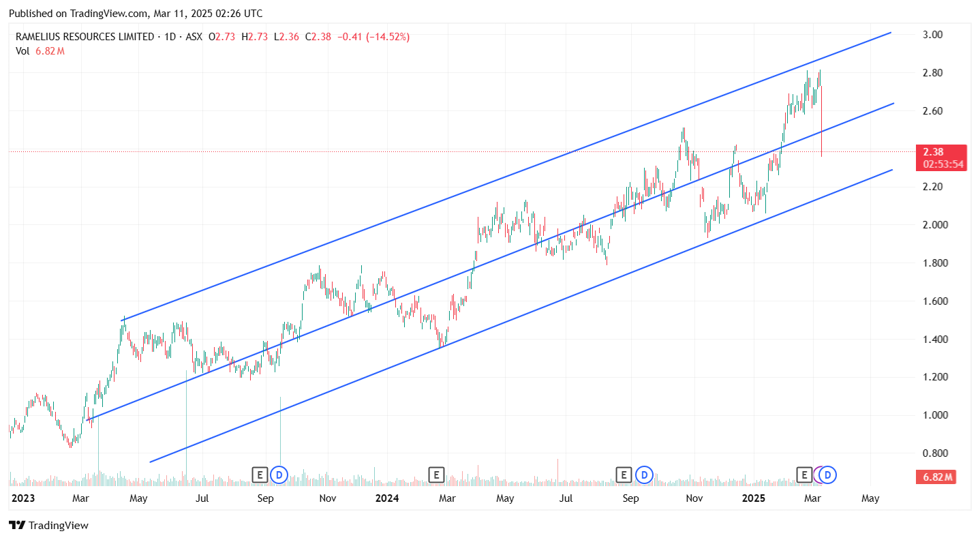This screenshot has height=540, width=980.
Task: Select the middle blue channel trend line
Action: (x=491, y=261)
